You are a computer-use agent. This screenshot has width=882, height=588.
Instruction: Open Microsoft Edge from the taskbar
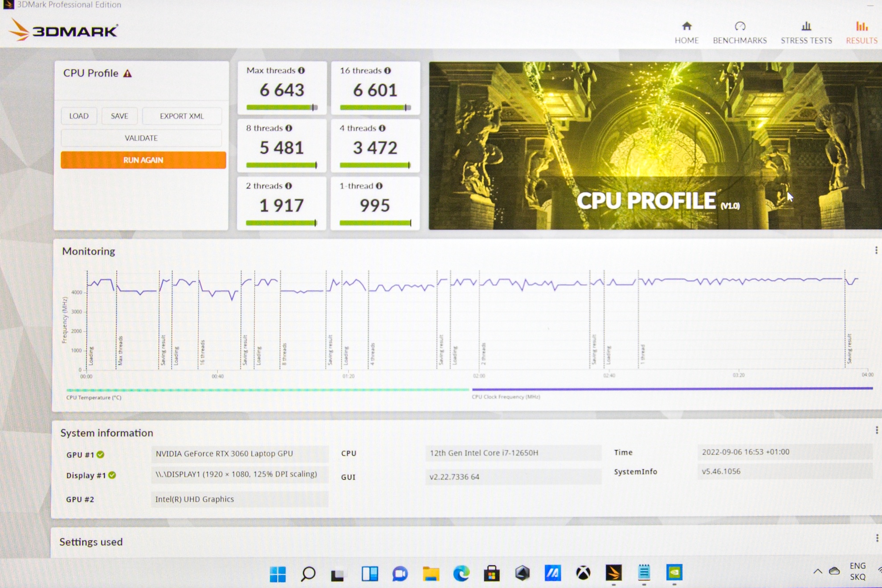pos(461,573)
